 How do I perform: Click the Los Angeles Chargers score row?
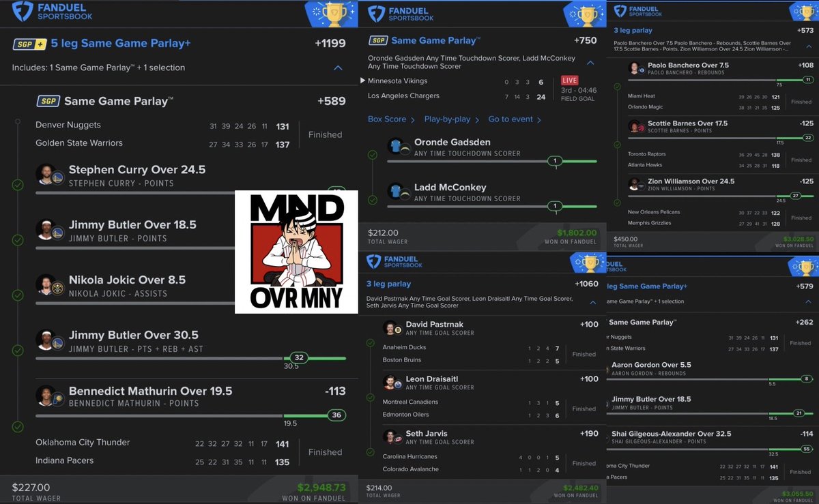[x=456, y=96]
